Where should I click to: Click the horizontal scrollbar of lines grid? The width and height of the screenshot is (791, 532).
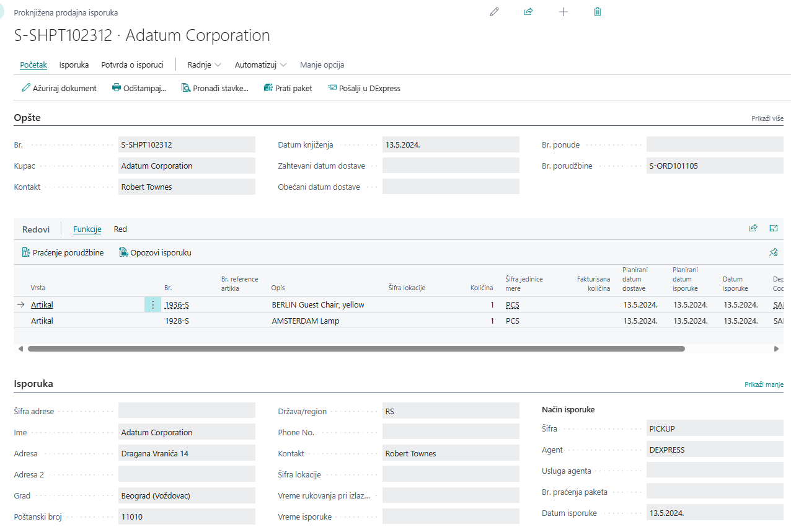coord(356,349)
